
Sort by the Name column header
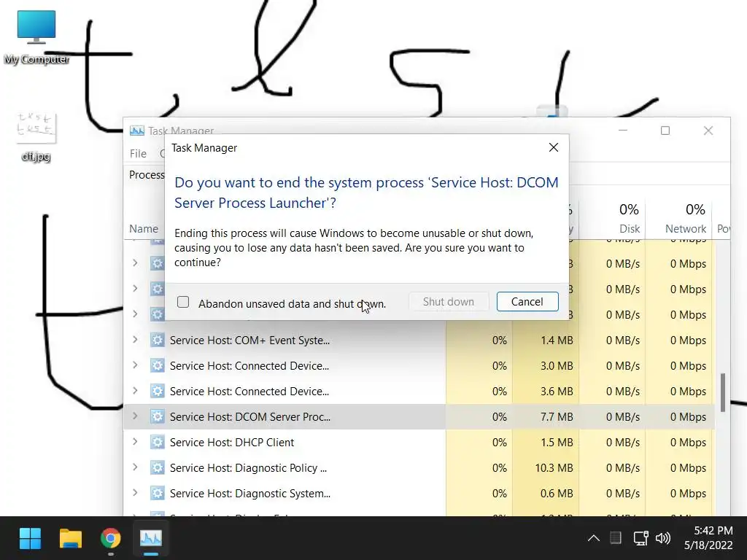pyautogui.click(x=144, y=228)
